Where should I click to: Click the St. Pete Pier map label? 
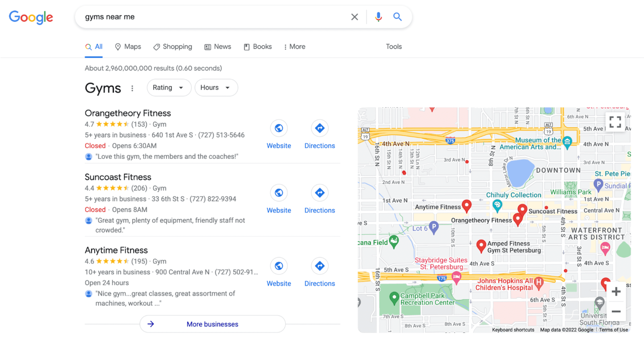click(x=612, y=174)
